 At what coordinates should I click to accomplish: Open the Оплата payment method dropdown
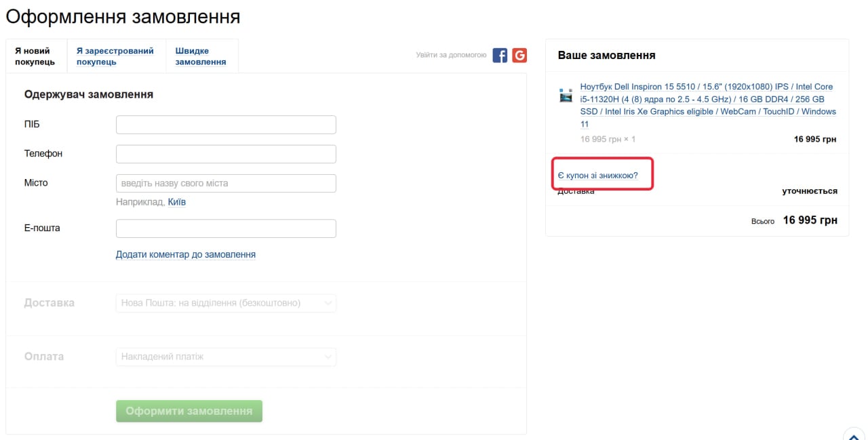pos(226,357)
